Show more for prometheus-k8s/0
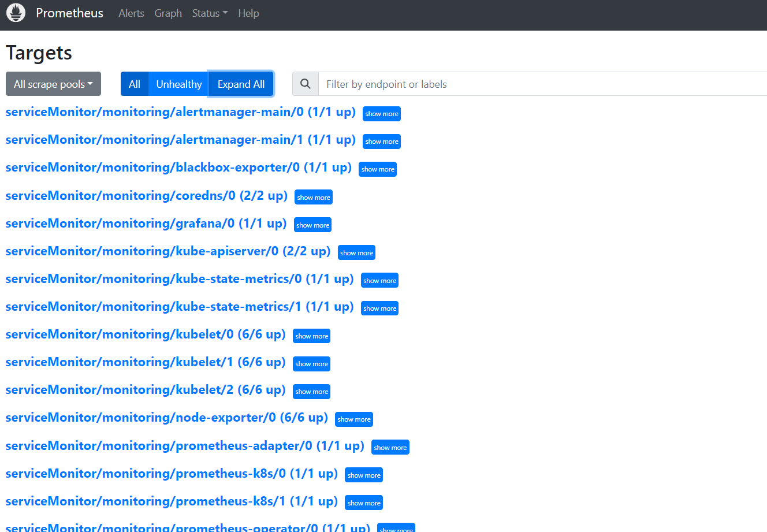The width and height of the screenshot is (767, 532). tap(364, 475)
